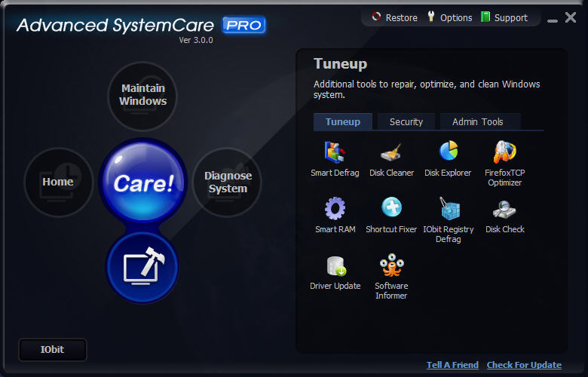The image size is (588, 377).
Task: Switch to the Security tab
Action: (x=406, y=121)
